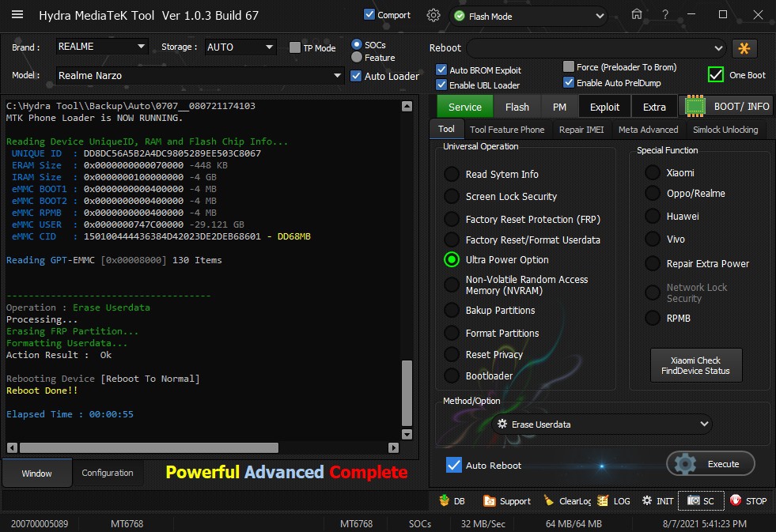
Task: Enable TP Mode checkbox
Action: 294,47
